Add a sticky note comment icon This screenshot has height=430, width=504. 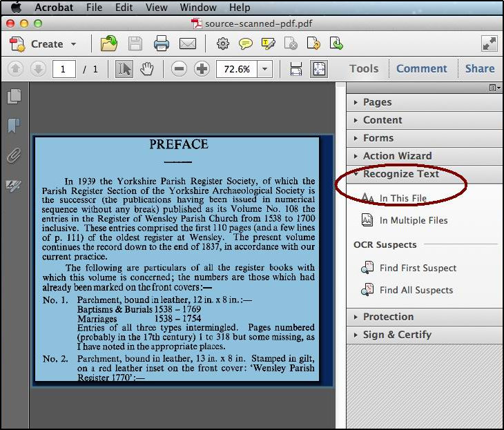[246, 43]
